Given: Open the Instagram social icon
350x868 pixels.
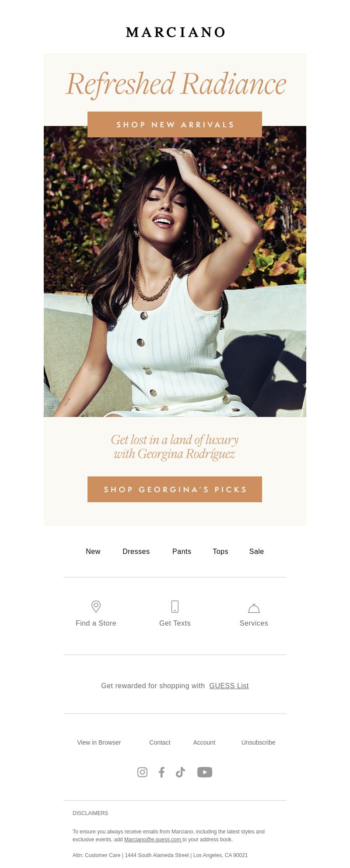Looking at the screenshot, I should (x=142, y=772).
